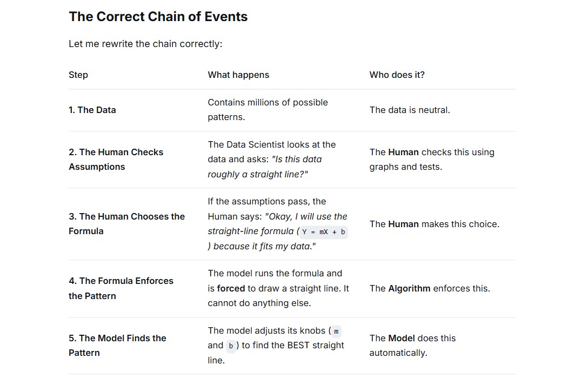The width and height of the screenshot is (588, 391).
Task: Click '2. The Human Checks Assumptions' label
Action: pos(116,160)
